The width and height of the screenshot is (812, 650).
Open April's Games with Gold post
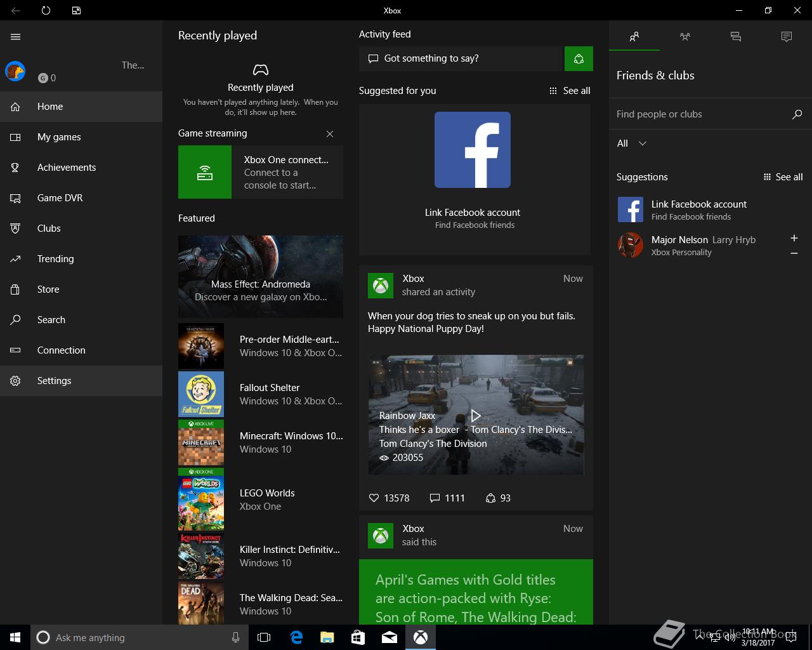476,592
